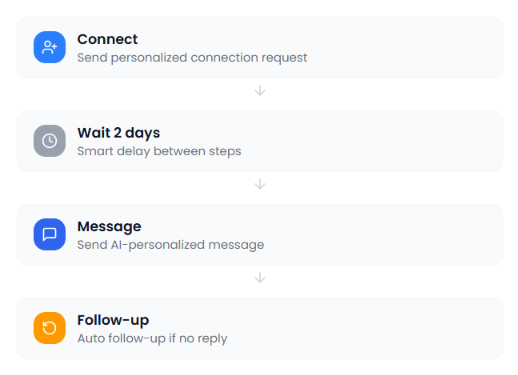Select the Connect step card
This screenshot has height=375, width=518.
260,48
